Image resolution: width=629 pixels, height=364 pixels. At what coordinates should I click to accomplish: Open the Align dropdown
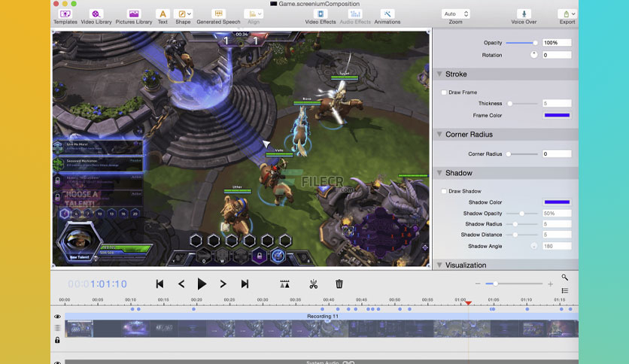click(x=254, y=17)
